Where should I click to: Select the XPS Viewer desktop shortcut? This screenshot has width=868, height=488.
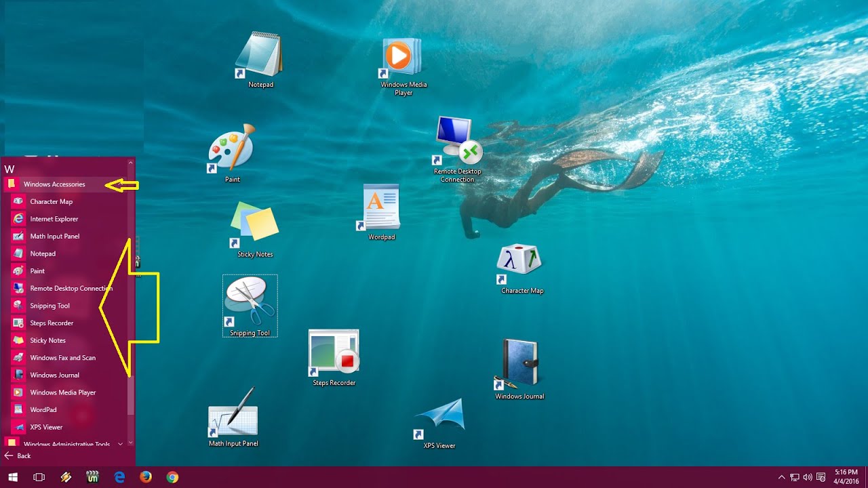click(439, 423)
